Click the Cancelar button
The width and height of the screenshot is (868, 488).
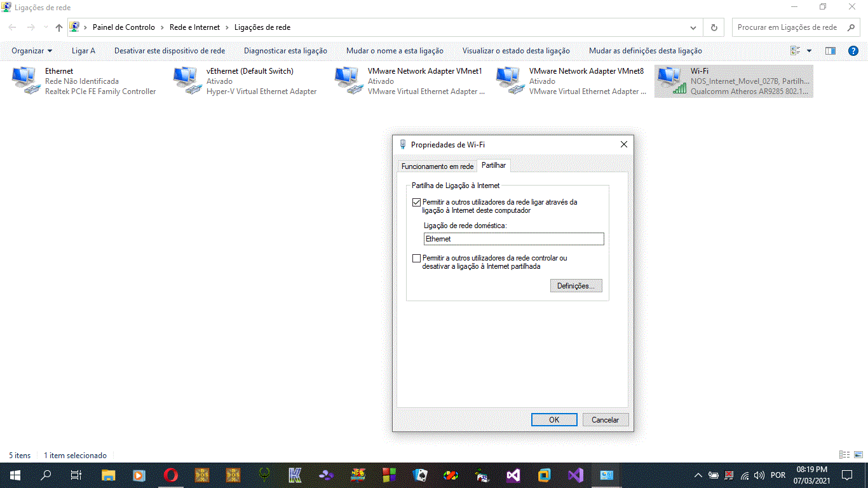[x=605, y=419]
